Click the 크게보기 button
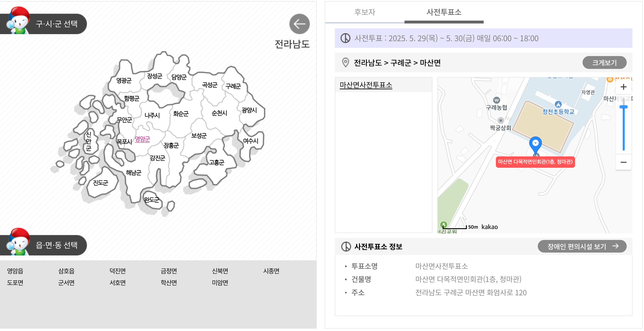644x331 pixels. click(604, 62)
